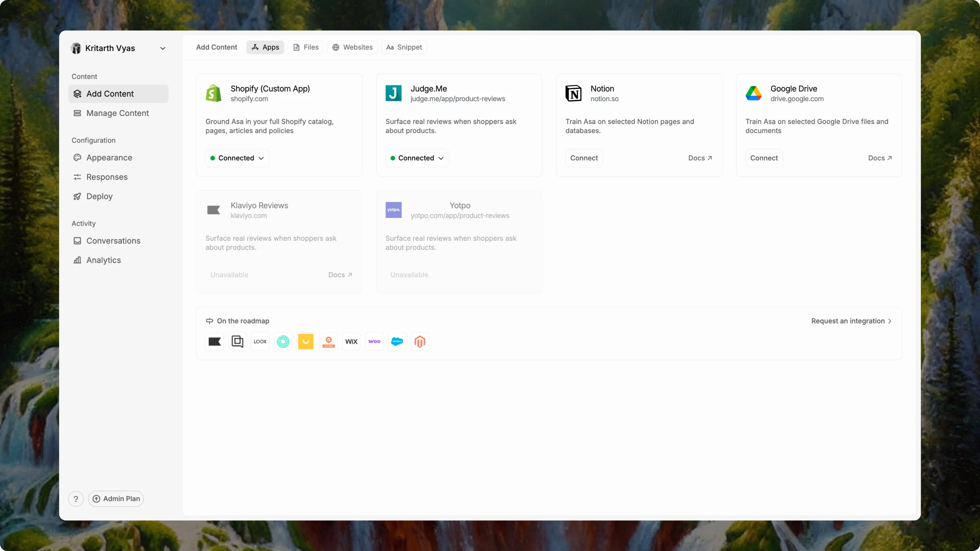Connect the Notion integration

pyautogui.click(x=584, y=158)
